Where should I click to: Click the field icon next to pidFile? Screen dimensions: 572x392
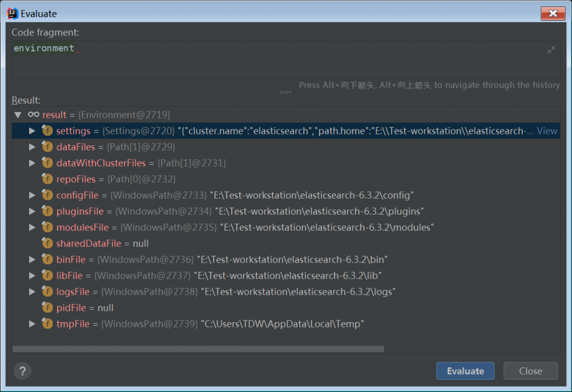(47, 308)
